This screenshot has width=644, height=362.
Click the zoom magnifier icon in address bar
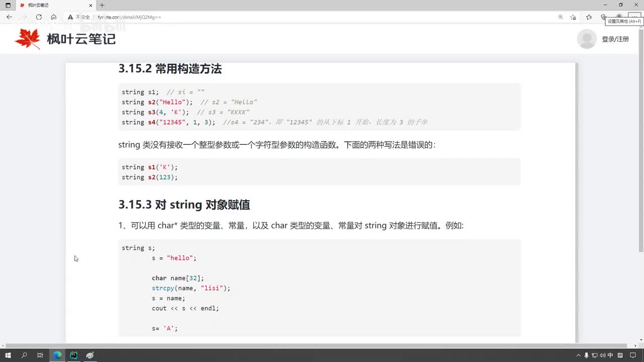point(560,17)
